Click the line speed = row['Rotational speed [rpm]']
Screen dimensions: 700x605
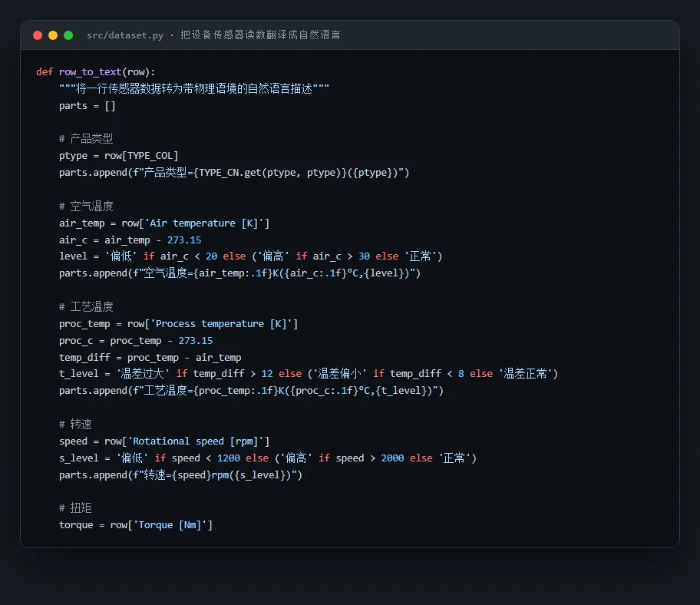pos(164,441)
